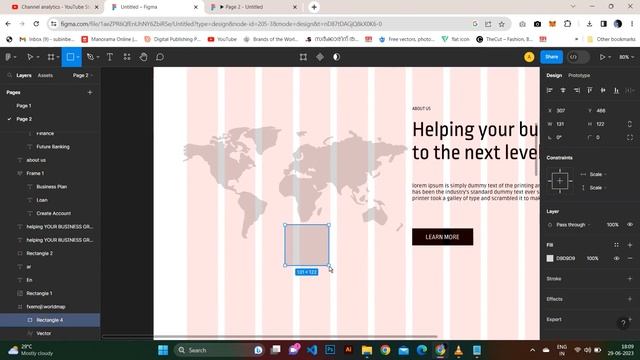The height and width of the screenshot is (360, 640).
Task: Select Page 1 in Pages list
Action: click(x=24, y=106)
